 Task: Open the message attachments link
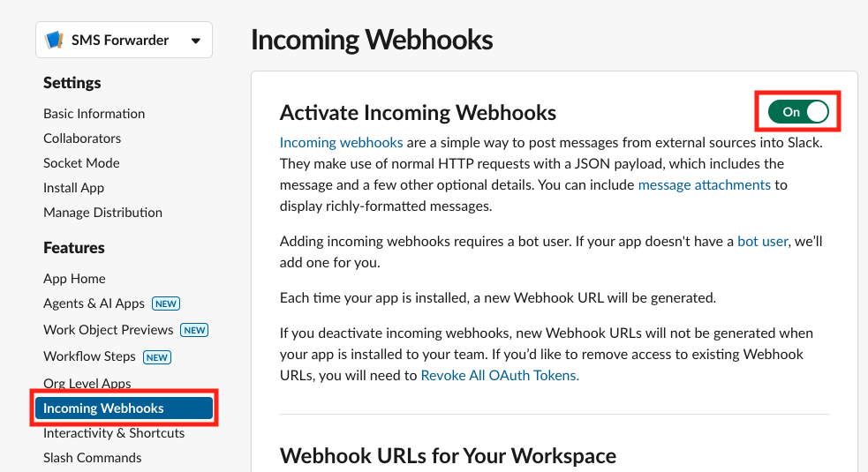[704, 184]
